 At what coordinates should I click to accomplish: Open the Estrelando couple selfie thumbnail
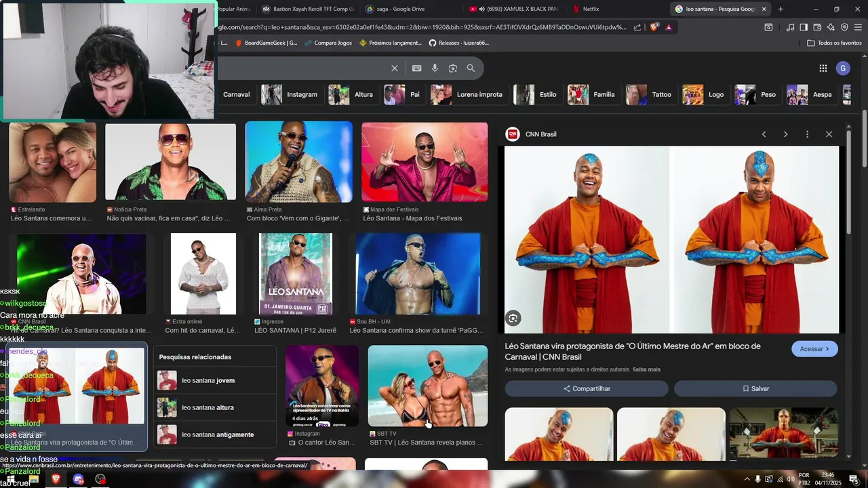coord(53,163)
